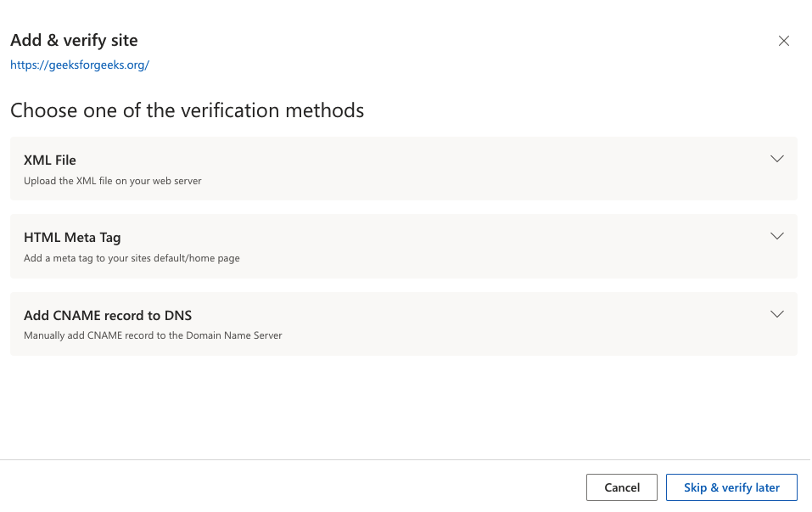Click 'Manually add CNAME record' description text
The image size is (812, 512).
[x=153, y=335]
